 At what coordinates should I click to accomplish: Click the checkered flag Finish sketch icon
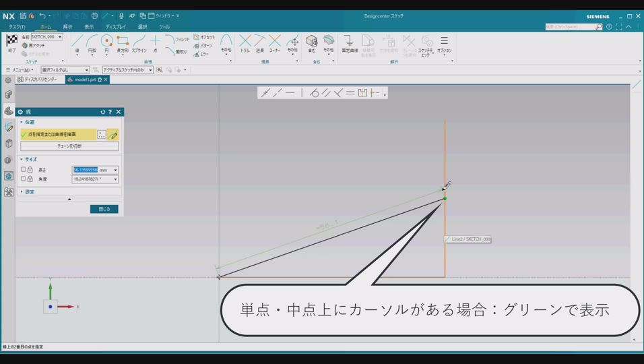[x=11, y=40]
